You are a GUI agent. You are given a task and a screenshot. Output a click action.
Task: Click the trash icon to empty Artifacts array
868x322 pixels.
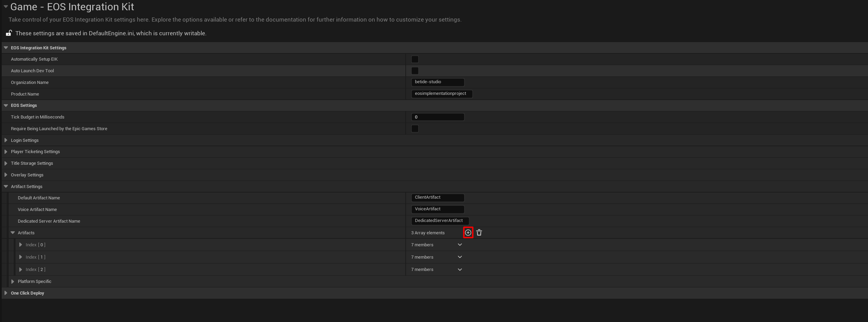tap(479, 233)
